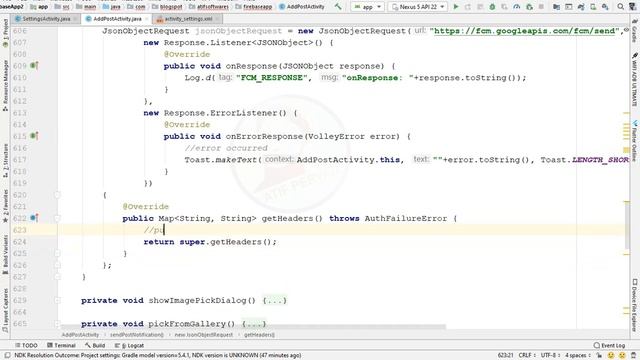This screenshot has height=360, width=640.
Task: Open Build Variants side panel
Action: click(5, 255)
